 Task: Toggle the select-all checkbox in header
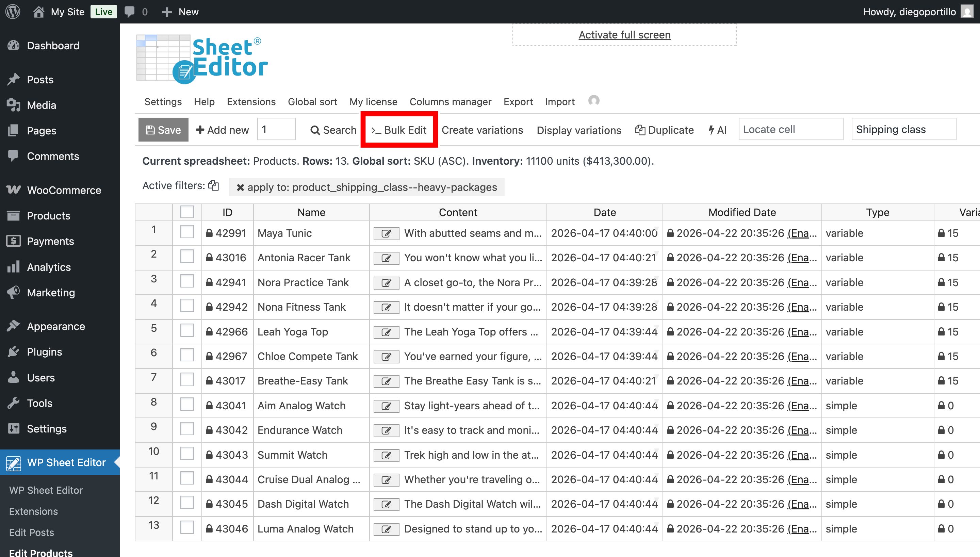click(187, 212)
